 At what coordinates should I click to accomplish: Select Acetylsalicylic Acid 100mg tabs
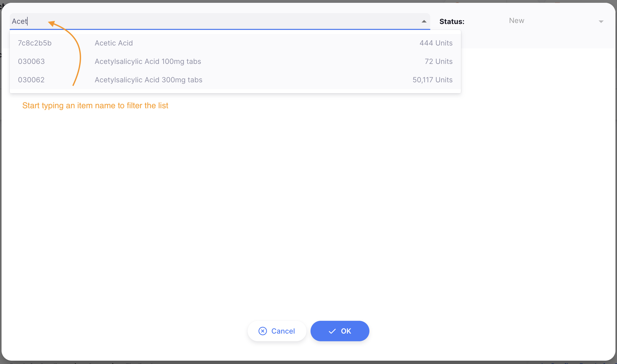coord(148,61)
